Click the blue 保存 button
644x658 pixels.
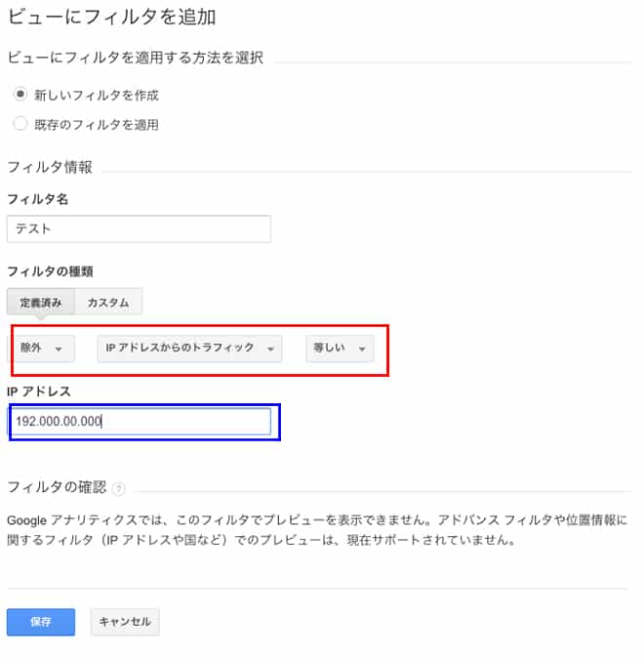[x=41, y=622]
